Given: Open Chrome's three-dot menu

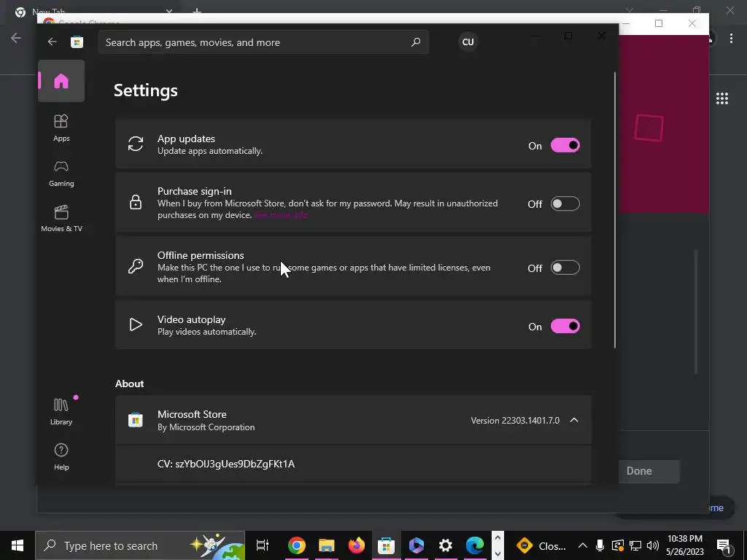Looking at the screenshot, I should tap(731, 39).
